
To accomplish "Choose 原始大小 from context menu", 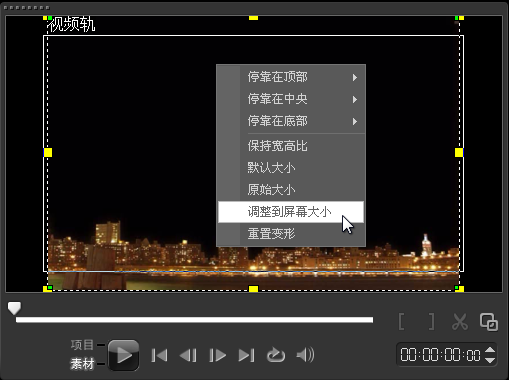I will pos(291,190).
